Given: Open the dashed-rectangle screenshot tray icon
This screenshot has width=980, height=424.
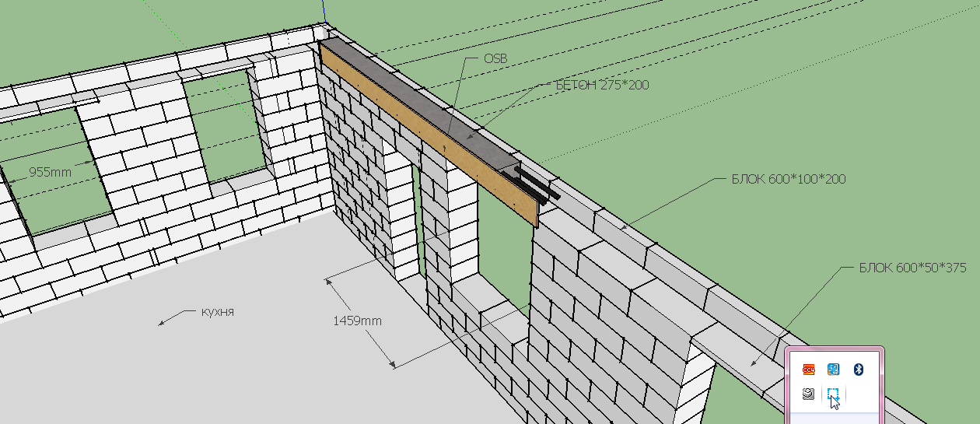Looking at the screenshot, I should click(834, 395).
